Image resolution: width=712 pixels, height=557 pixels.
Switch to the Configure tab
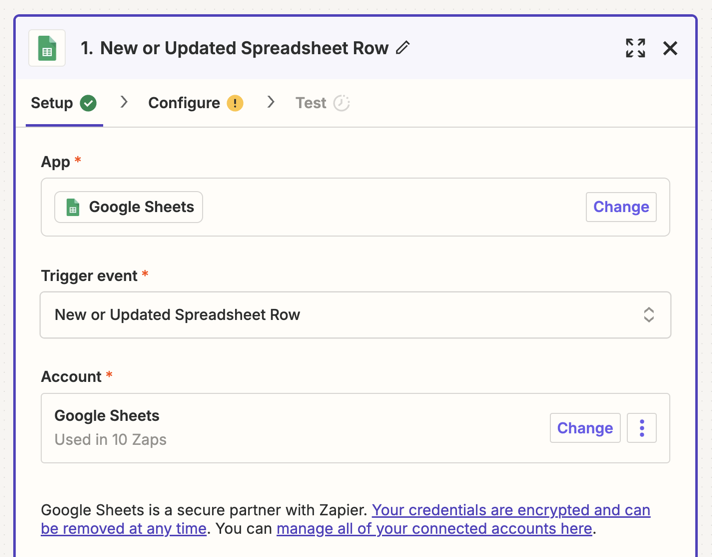coord(184,103)
